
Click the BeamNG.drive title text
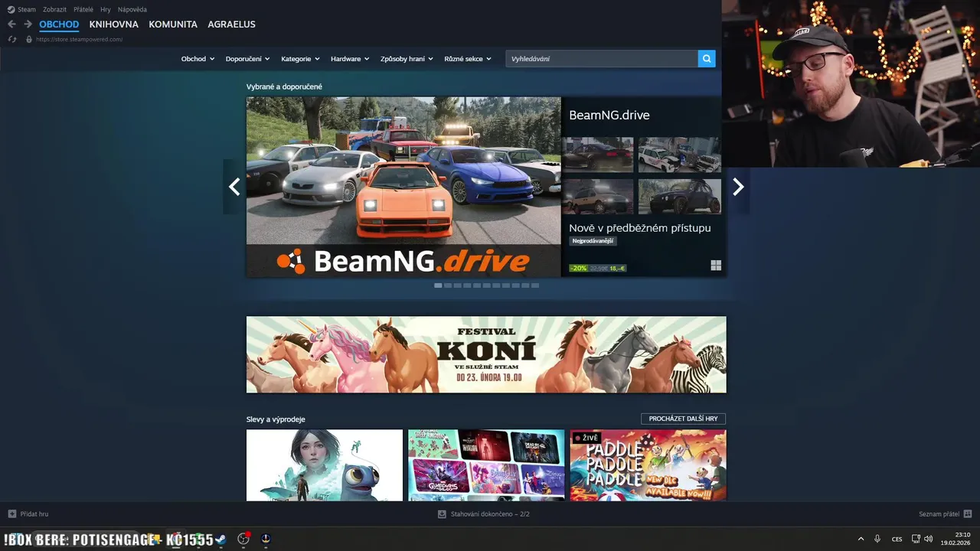(x=609, y=116)
